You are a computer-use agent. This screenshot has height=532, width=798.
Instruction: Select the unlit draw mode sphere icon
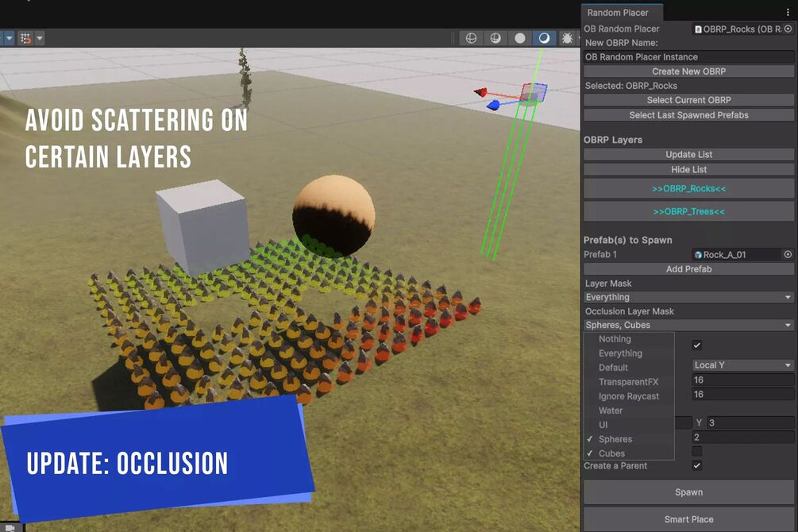519,38
